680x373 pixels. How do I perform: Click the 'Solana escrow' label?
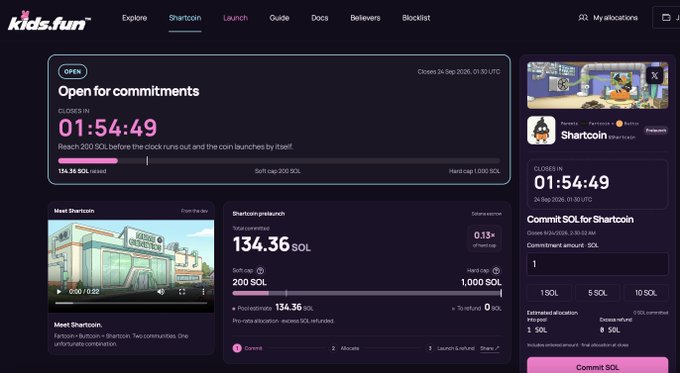coord(487,214)
